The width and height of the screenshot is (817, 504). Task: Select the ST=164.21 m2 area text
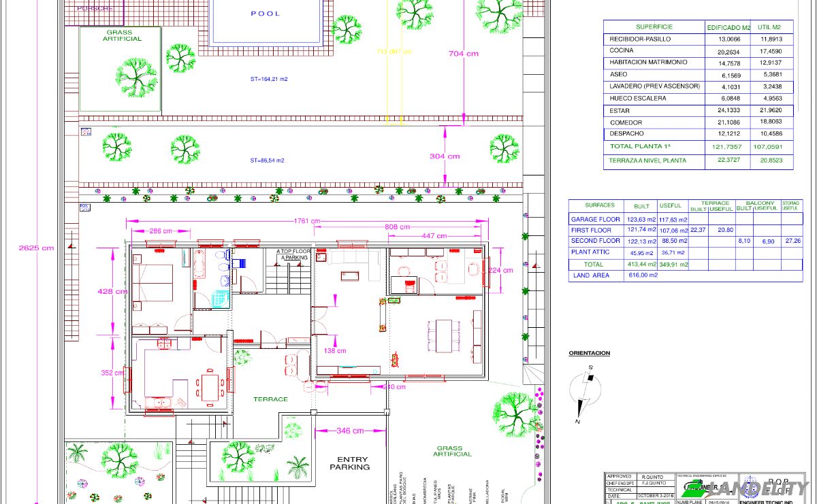point(269,80)
